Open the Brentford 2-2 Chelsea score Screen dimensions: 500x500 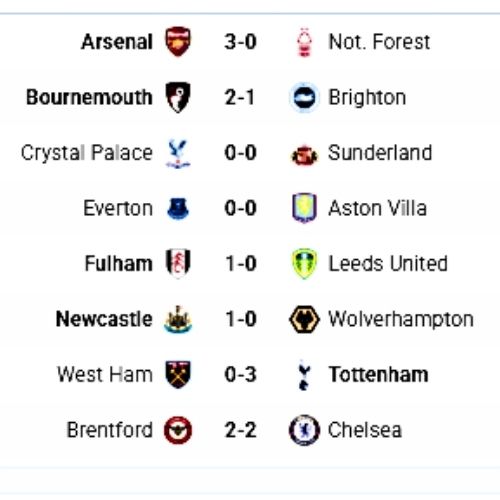click(240, 430)
